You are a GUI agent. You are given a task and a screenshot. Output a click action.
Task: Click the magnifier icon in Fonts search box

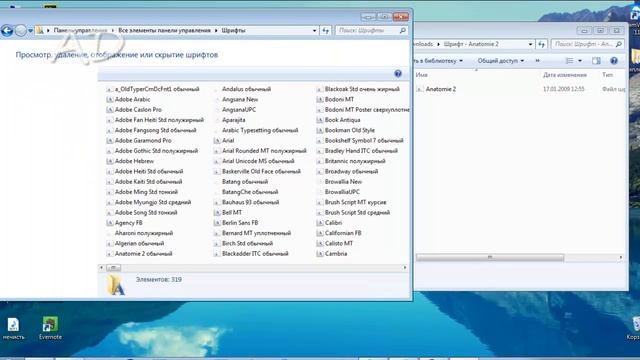(x=402, y=31)
